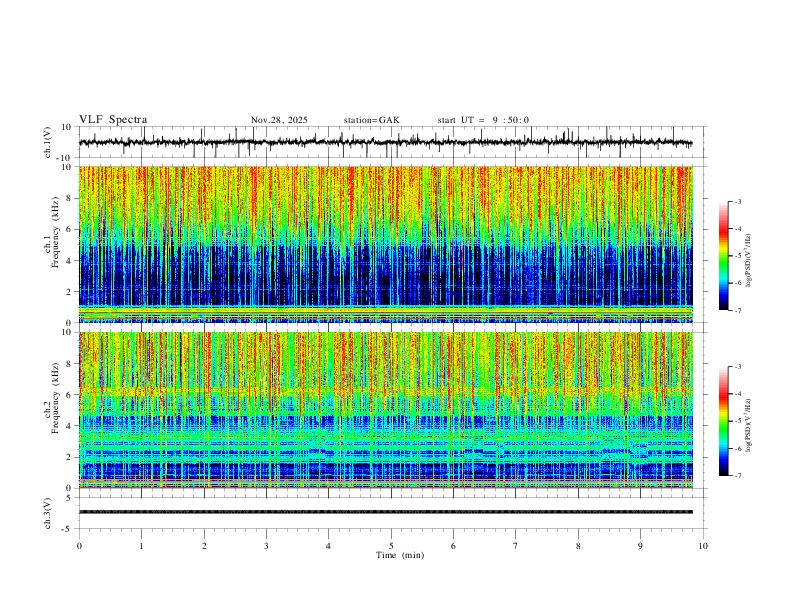Click the "-5" tick of the ch.3(V) axis
The width and height of the screenshot is (792, 612).
pos(68,529)
